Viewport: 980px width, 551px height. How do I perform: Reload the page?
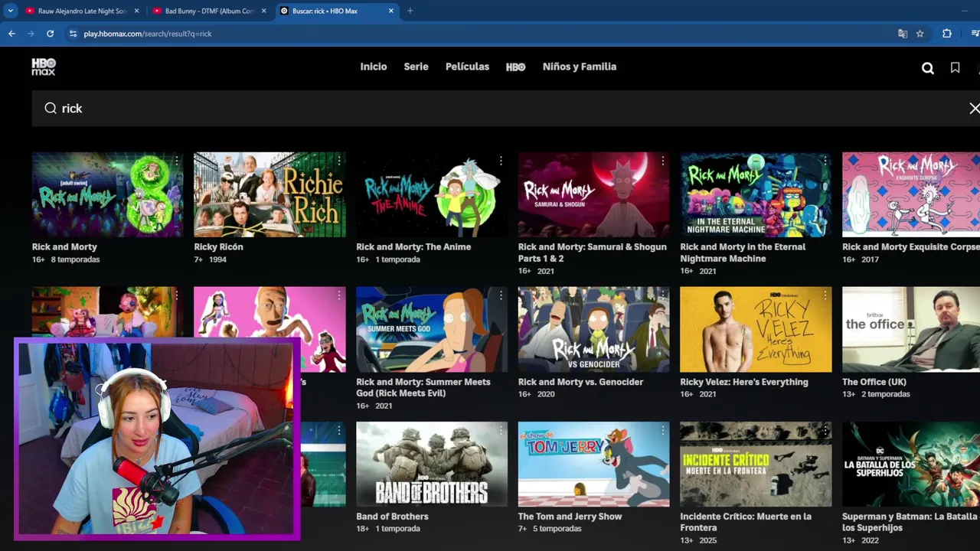50,34
